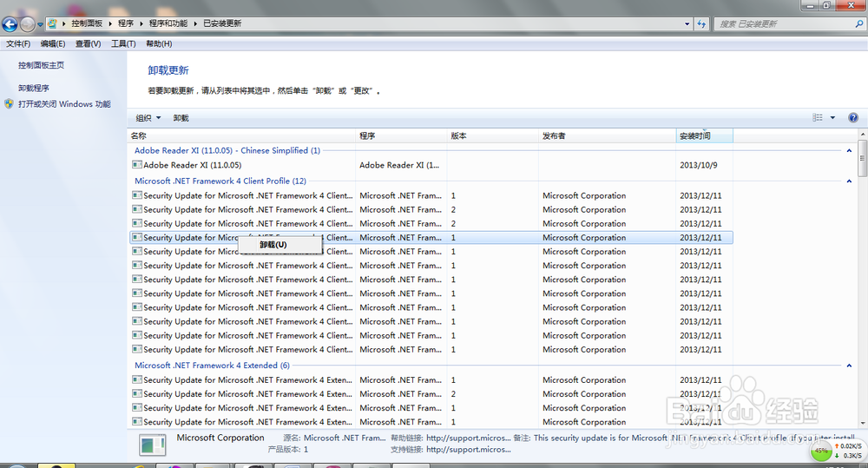868x468 pixels.
Task: Click the 2013/10/9 install date cell
Action: [699, 165]
